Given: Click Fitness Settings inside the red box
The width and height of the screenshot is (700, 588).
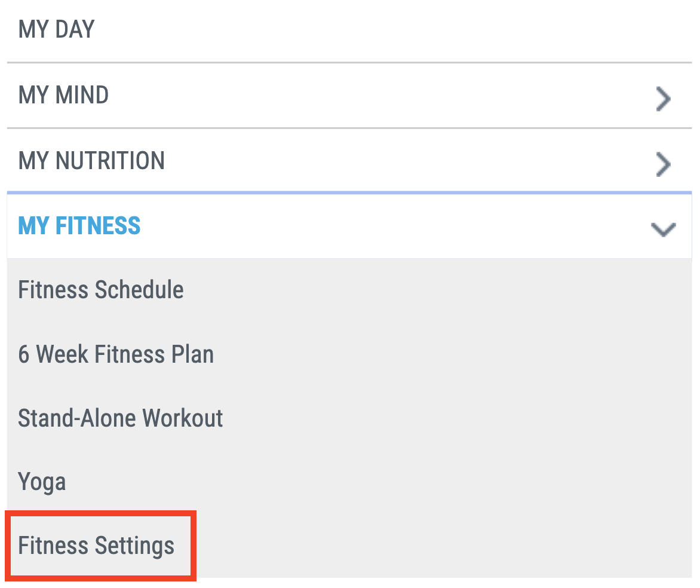Looking at the screenshot, I should tap(96, 546).
